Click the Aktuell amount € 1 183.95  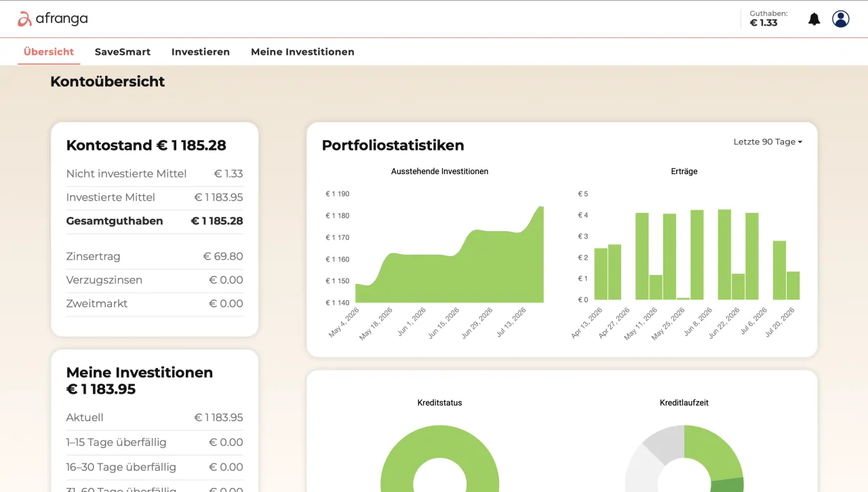(x=218, y=417)
